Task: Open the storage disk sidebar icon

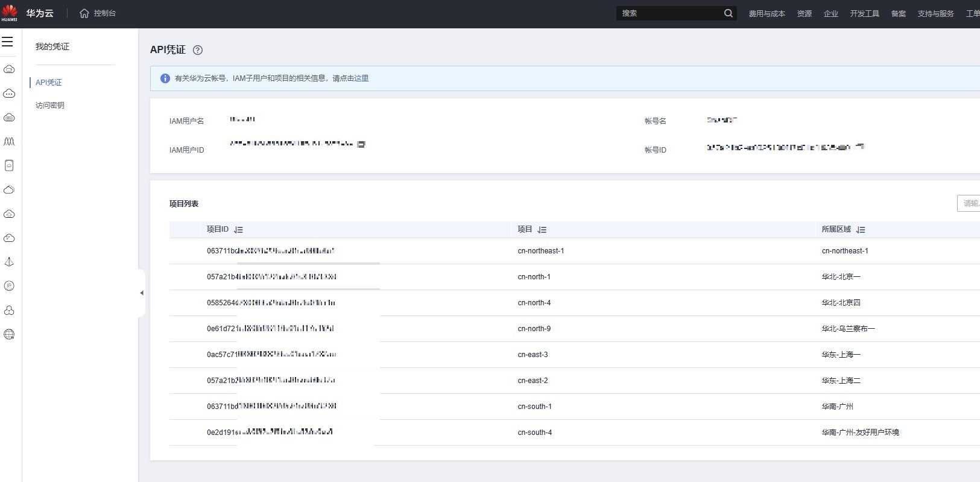Action: (x=9, y=166)
